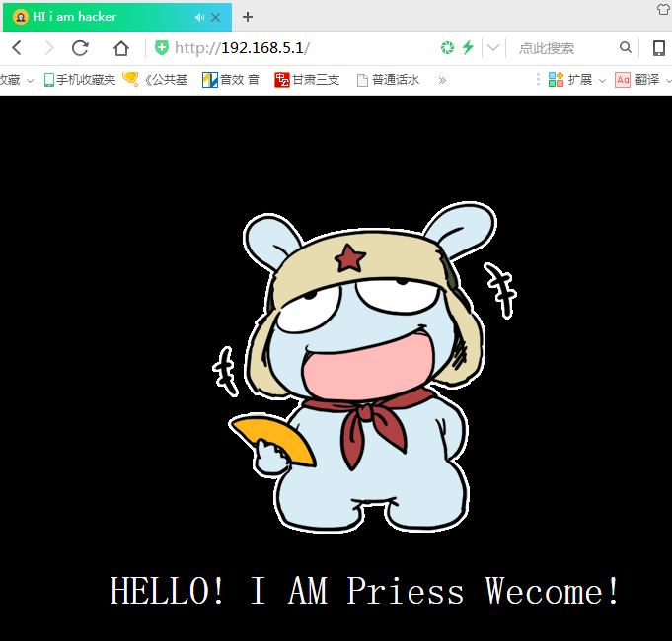Expand the 收藏 bookmarks dropdown
The height and width of the screenshot is (641, 672).
(x=30, y=81)
